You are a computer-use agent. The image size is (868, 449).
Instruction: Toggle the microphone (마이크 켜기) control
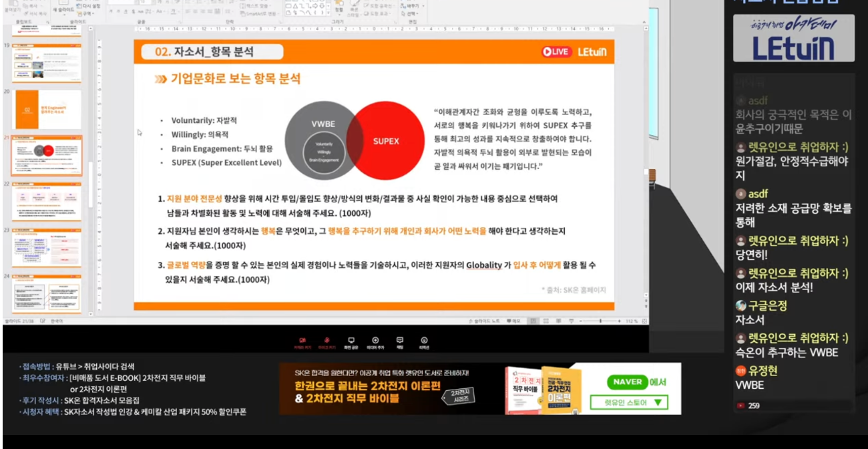point(327,342)
